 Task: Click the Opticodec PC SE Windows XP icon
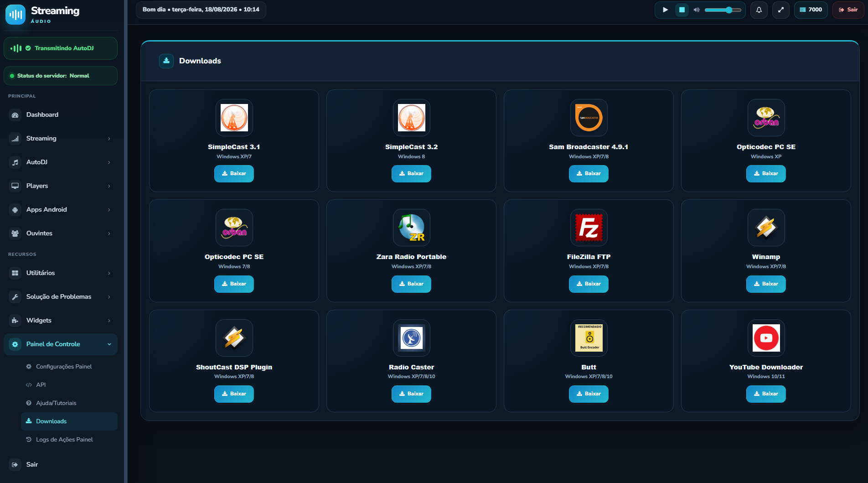pos(766,118)
